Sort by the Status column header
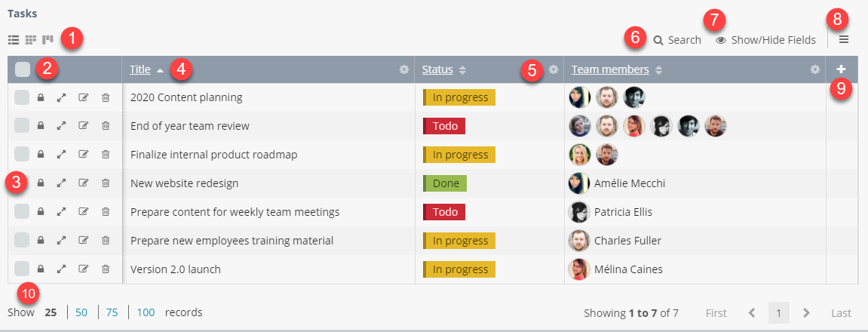 point(437,69)
